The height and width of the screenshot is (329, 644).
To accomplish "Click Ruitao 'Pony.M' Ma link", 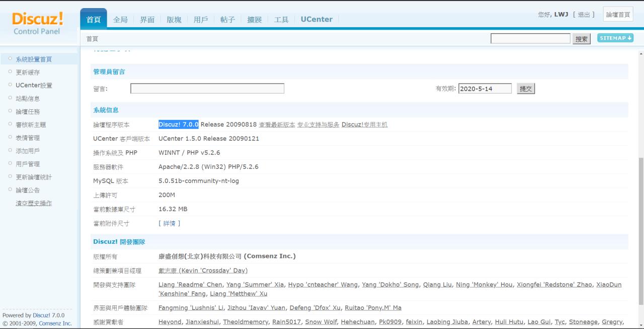I will 373,308.
